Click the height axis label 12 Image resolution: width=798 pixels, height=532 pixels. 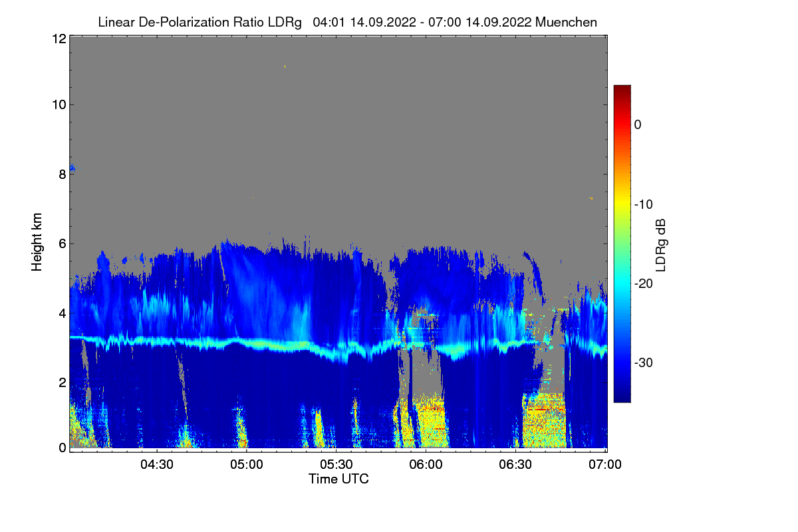pyautogui.click(x=58, y=39)
